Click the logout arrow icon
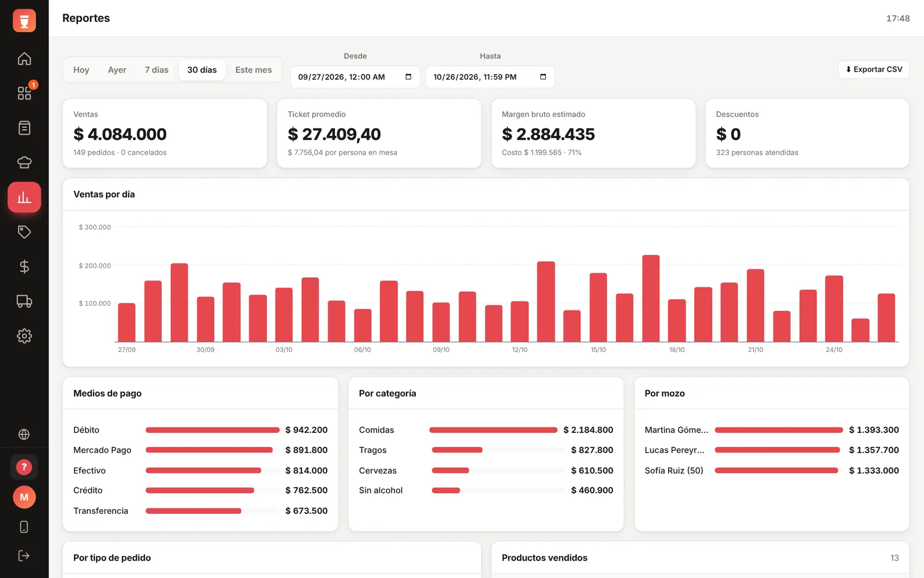Screen dimensions: 924x578 (x=24, y=555)
